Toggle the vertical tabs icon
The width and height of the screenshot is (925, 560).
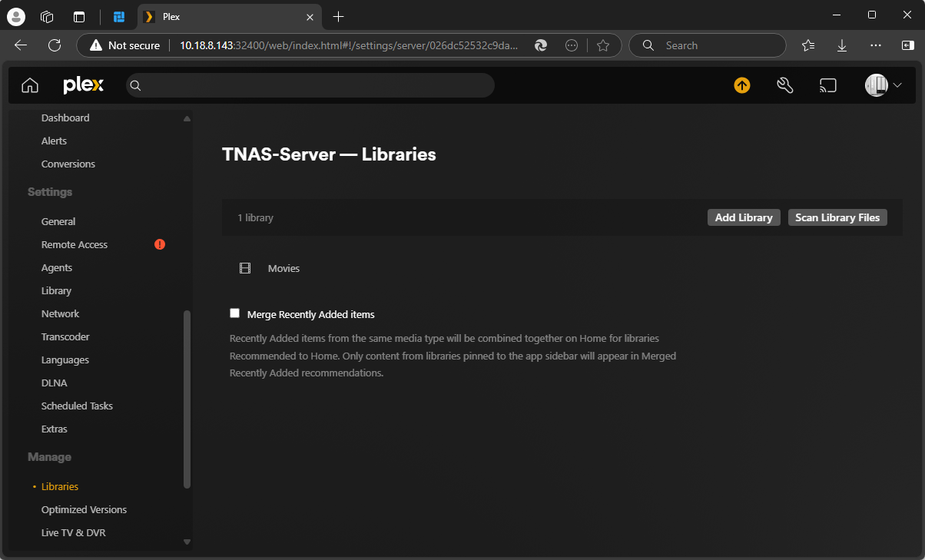(x=79, y=16)
